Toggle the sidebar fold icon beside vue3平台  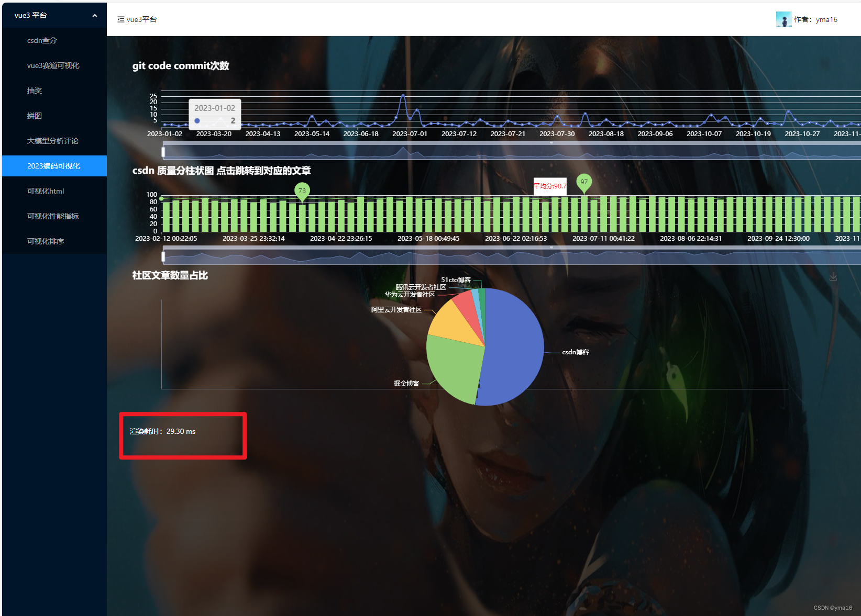click(121, 19)
